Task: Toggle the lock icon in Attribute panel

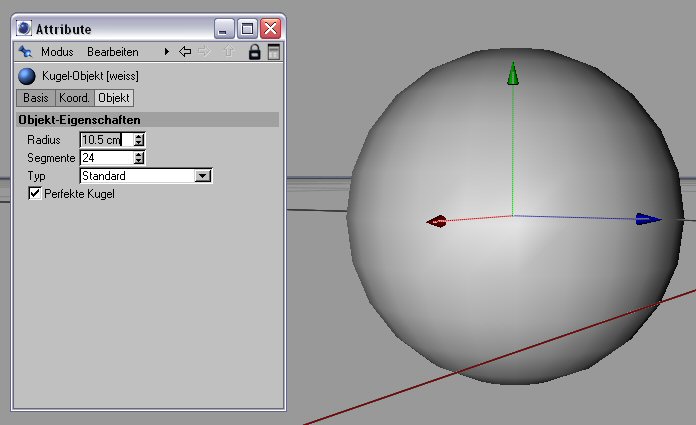Action: point(254,51)
